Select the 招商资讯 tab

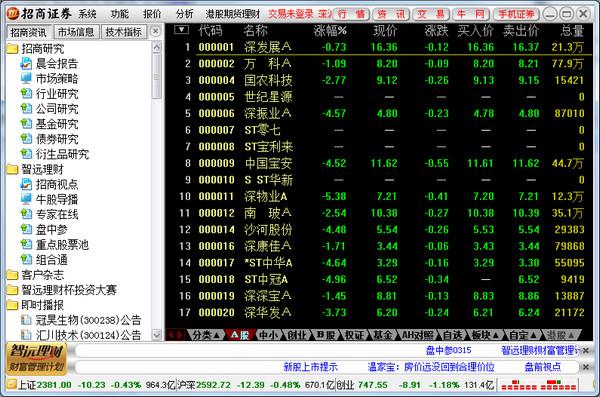[28, 32]
